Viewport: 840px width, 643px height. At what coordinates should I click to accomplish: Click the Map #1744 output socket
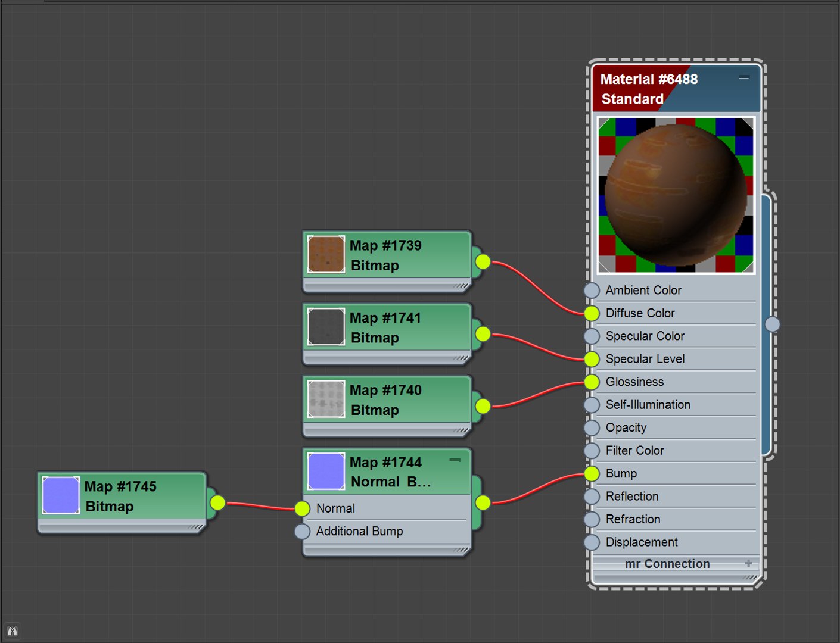483,503
